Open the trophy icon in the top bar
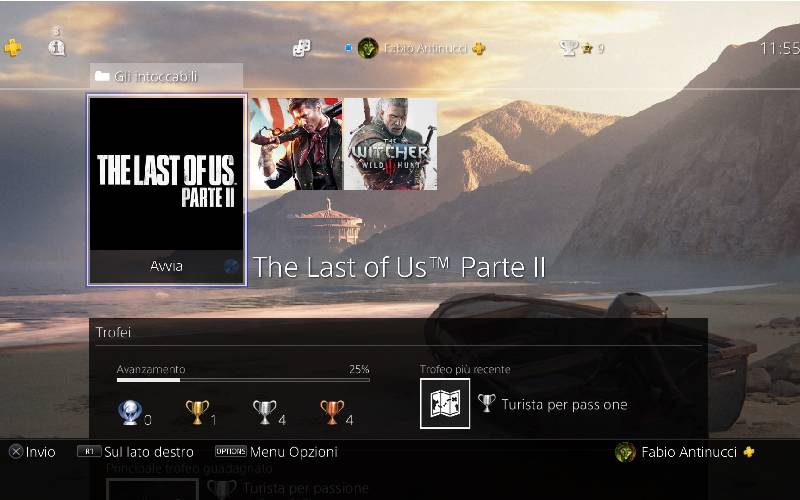The height and width of the screenshot is (500, 800). (x=568, y=48)
